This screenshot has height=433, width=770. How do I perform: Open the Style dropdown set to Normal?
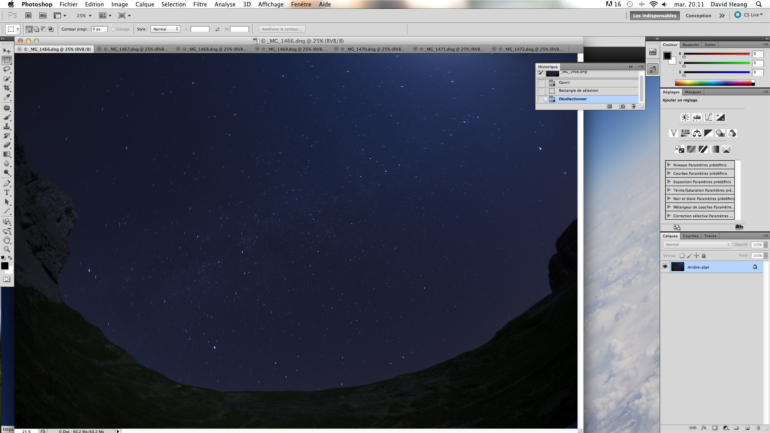point(165,29)
